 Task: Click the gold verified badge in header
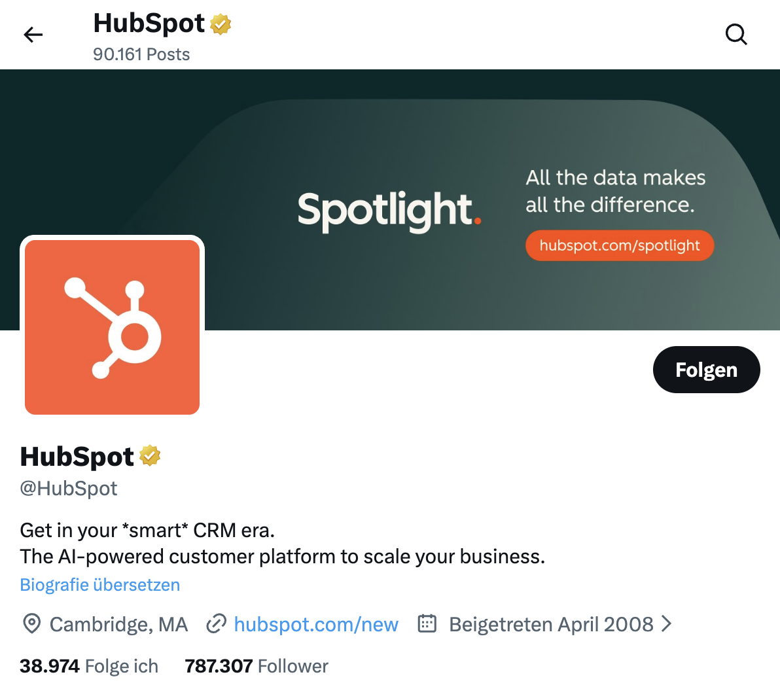221,25
